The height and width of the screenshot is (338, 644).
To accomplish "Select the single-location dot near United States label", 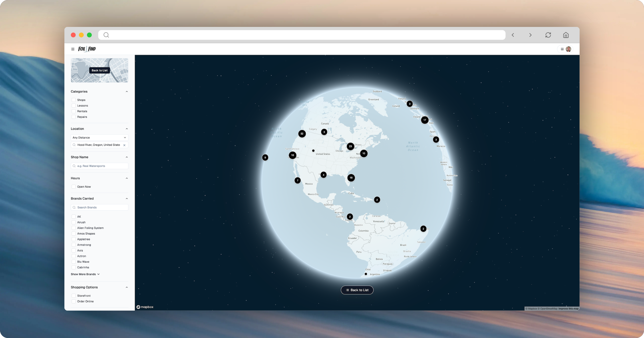I will 313,151.
